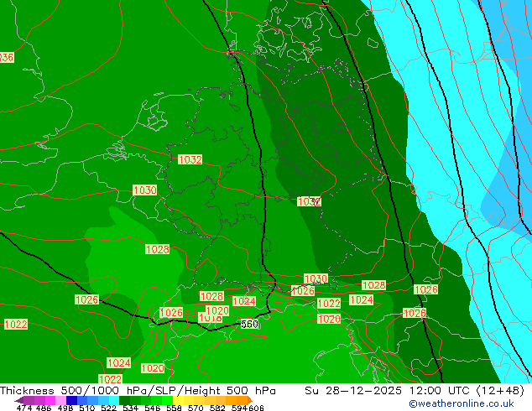Click the 510 legend value
Screen dimensions: 532x411
(x=87, y=408)
